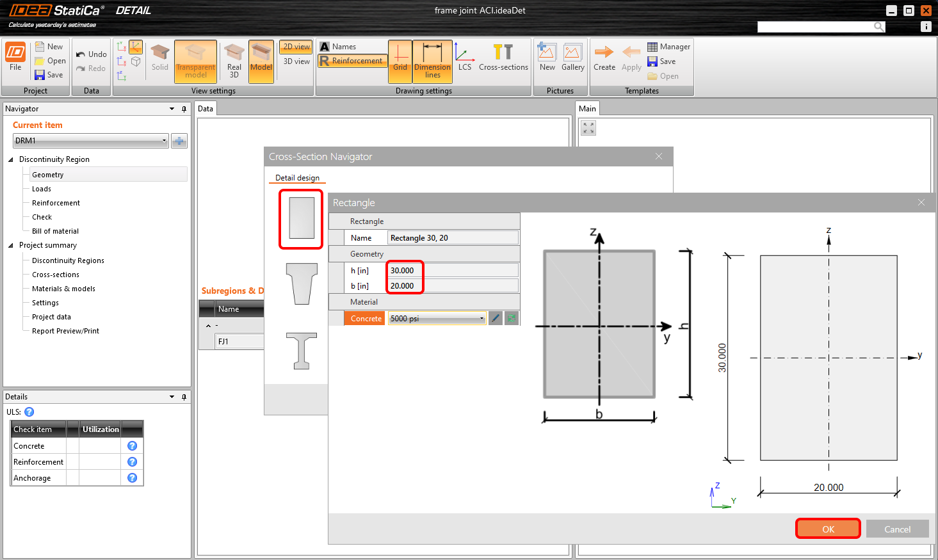Open the Templates Manager

tap(668, 47)
